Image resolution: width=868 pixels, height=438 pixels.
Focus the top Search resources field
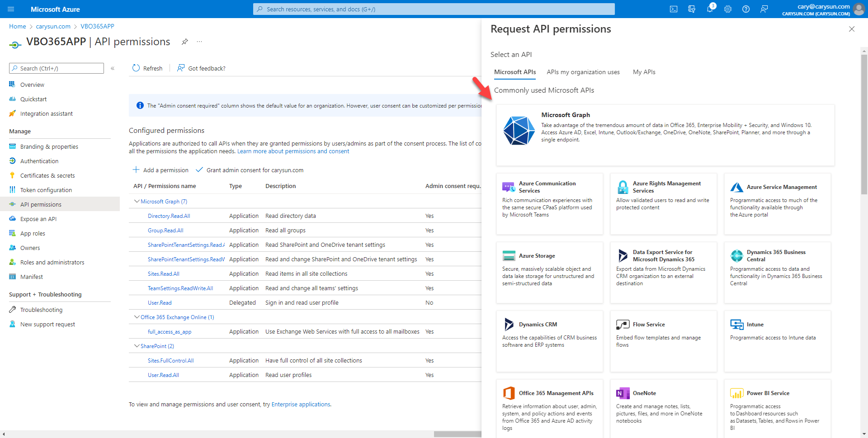(x=434, y=9)
